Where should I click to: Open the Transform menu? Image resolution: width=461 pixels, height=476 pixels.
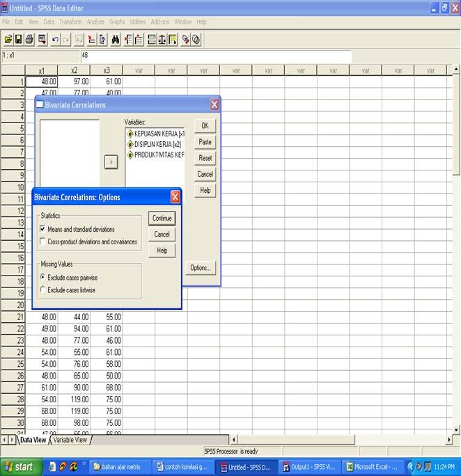tap(70, 22)
